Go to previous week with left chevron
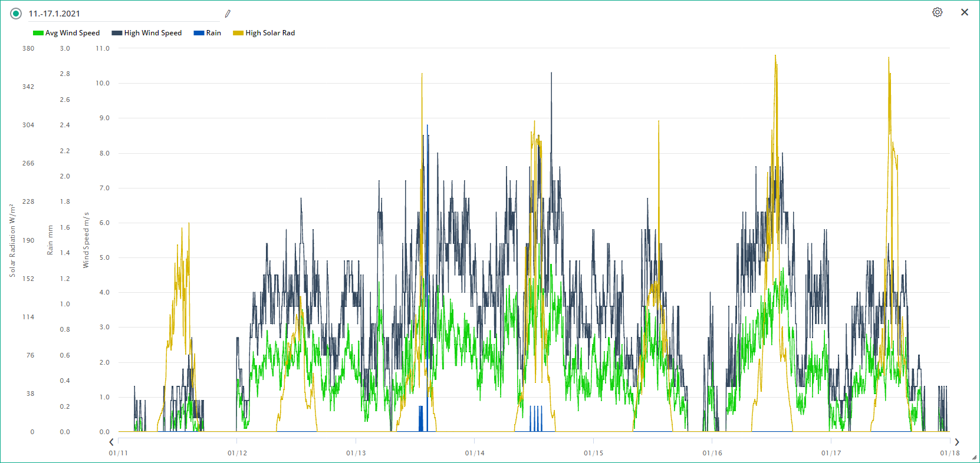The height and width of the screenshot is (463, 980). click(111, 442)
